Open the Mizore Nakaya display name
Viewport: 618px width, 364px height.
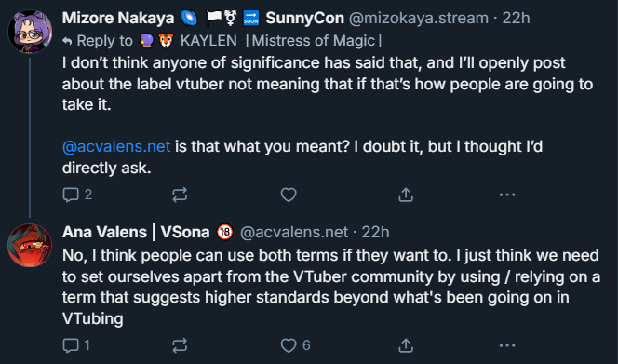click(x=118, y=18)
